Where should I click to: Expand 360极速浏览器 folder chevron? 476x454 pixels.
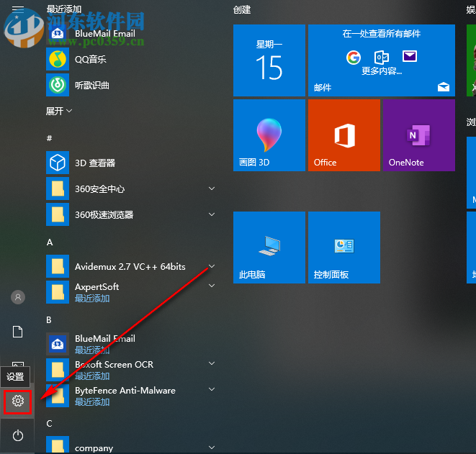tap(212, 214)
